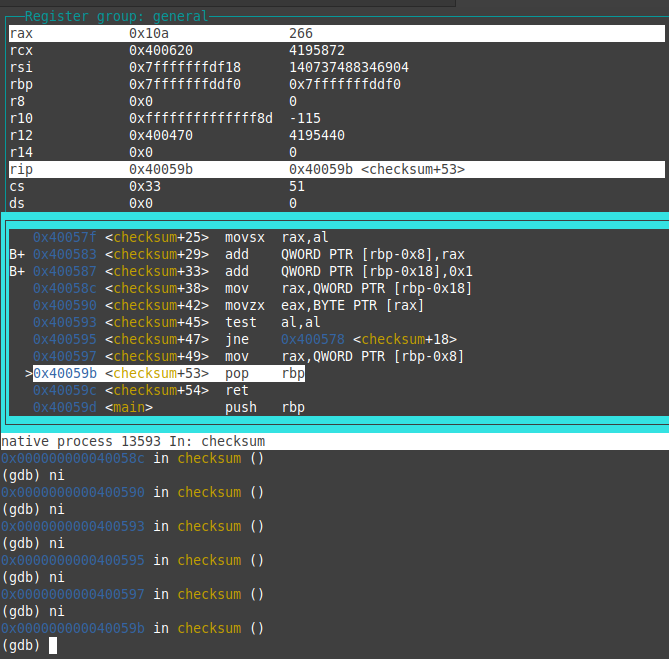Screen dimensions: 669x659
Task: Click the 'Register group: general' title
Action: point(116,16)
